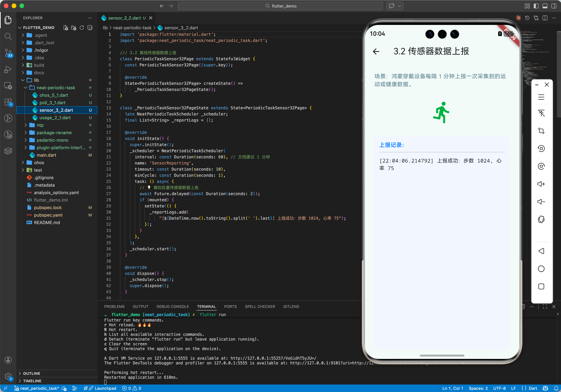Click the GitLens graph icon next to branch name
The width and height of the screenshot is (561, 392).
point(75,388)
